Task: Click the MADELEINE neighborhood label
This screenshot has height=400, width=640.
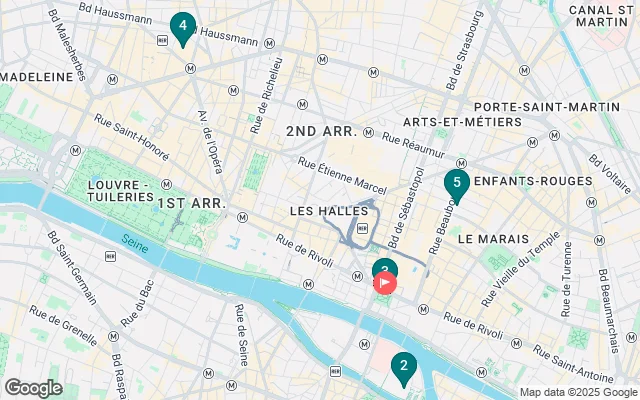Action: [37, 77]
